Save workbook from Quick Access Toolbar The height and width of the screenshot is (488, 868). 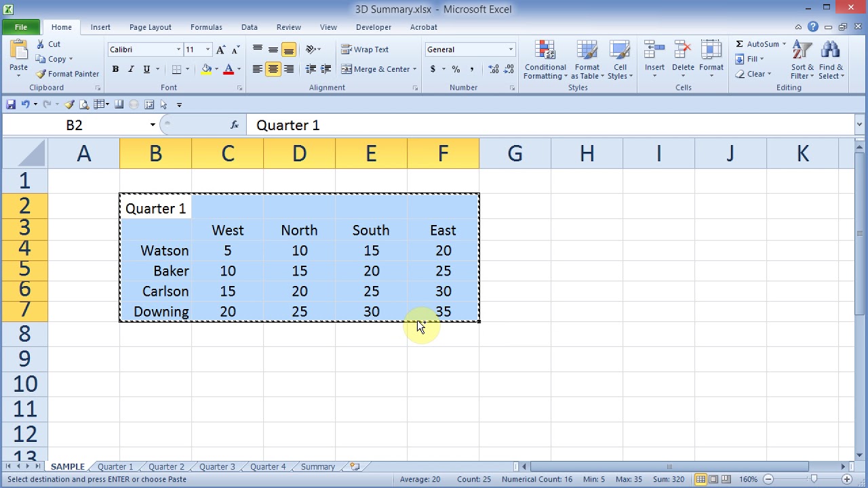pyautogui.click(x=11, y=104)
